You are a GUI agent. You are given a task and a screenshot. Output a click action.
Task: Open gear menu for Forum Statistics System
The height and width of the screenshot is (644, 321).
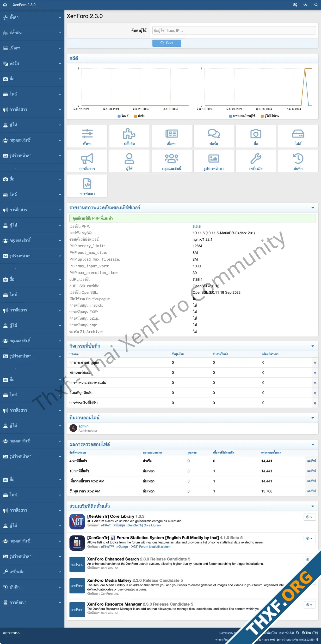[309, 538]
